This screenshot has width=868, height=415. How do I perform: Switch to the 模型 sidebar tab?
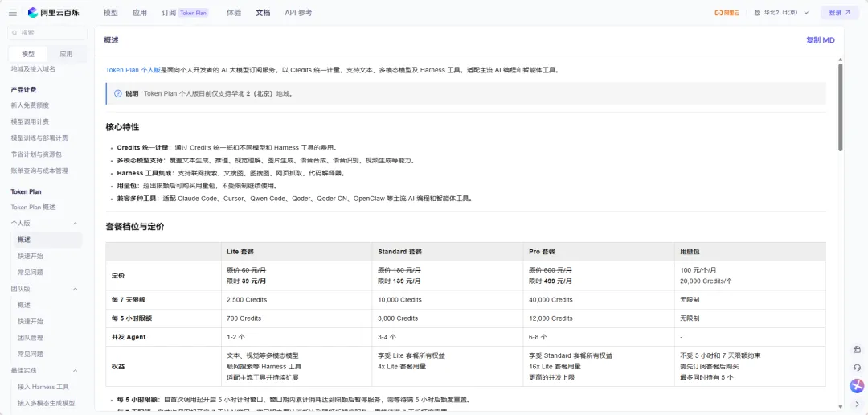click(28, 54)
